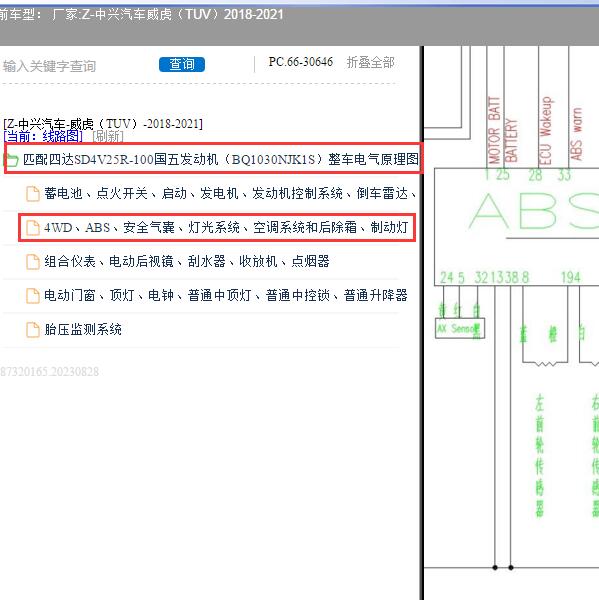599x600 pixels.
Task: Open 胎压监测系统 diagram entry
Action: 83,329
